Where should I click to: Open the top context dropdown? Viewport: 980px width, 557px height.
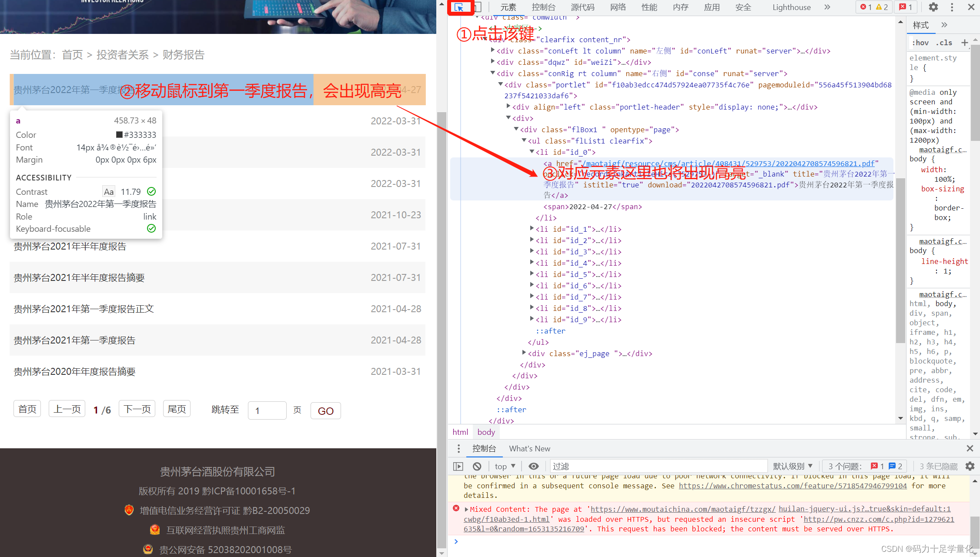[x=505, y=466]
